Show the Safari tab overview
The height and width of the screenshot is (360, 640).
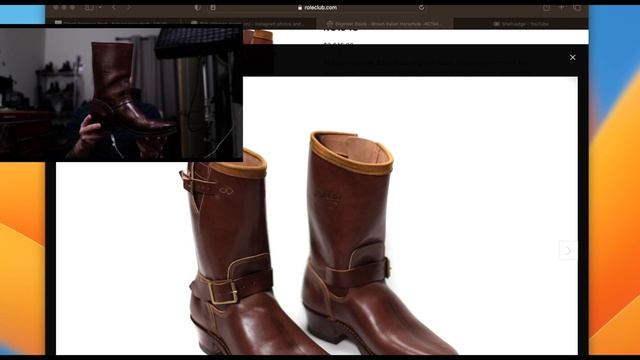pos(577,8)
